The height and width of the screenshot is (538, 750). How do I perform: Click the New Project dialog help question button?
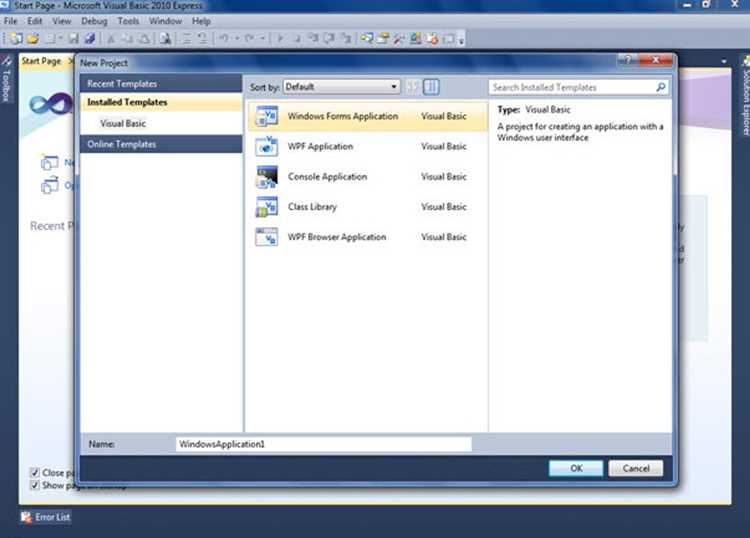pyautogui.click(x=628, y=60)
